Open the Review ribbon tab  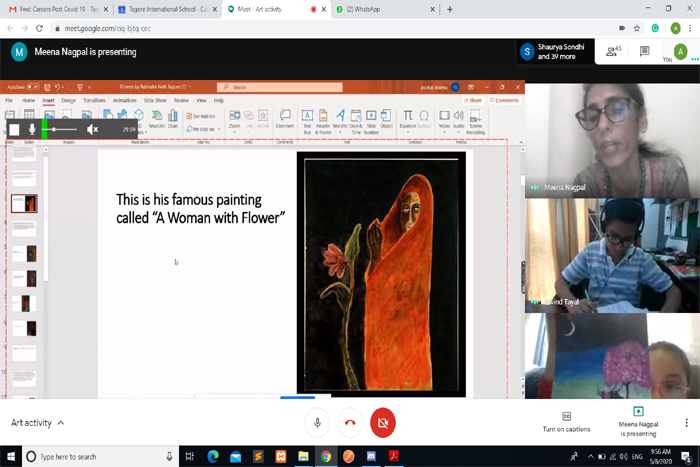[x=181, y=100]
